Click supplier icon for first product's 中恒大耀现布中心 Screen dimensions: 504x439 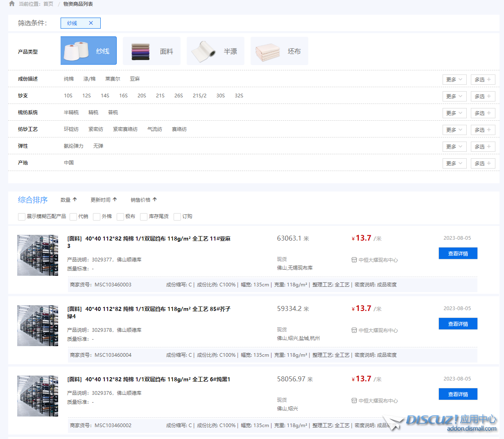tap(354, 260)
